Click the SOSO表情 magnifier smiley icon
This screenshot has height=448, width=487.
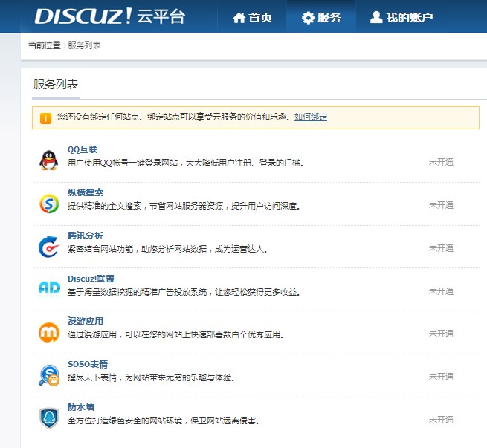pos(49,375)
